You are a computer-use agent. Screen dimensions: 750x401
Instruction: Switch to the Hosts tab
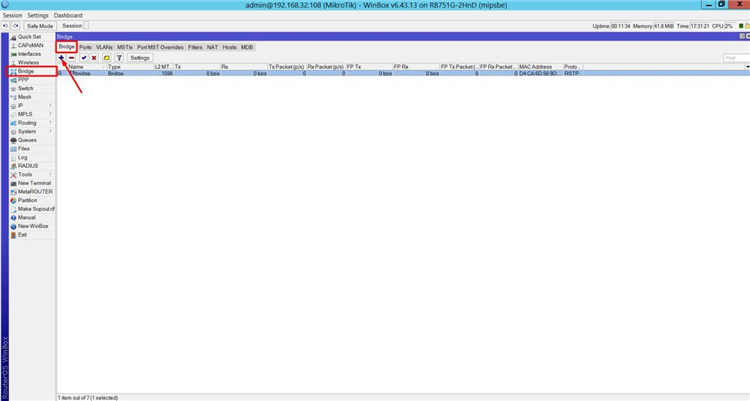(x=230, y=47)
